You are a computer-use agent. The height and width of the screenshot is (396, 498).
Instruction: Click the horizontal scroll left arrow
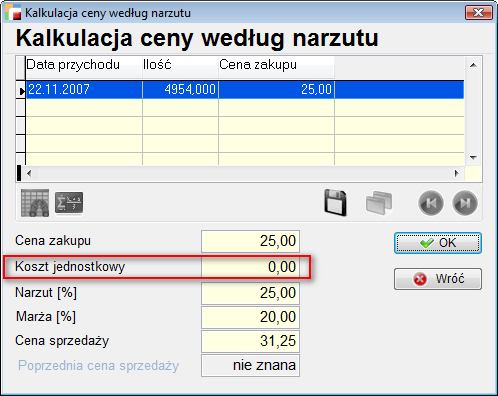pos(29,173)
